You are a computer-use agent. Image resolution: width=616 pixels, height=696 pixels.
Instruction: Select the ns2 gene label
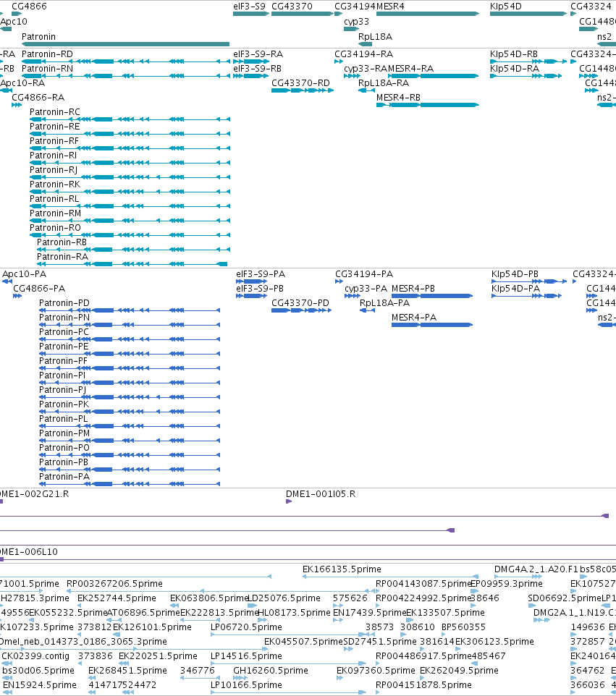(604, 37)
